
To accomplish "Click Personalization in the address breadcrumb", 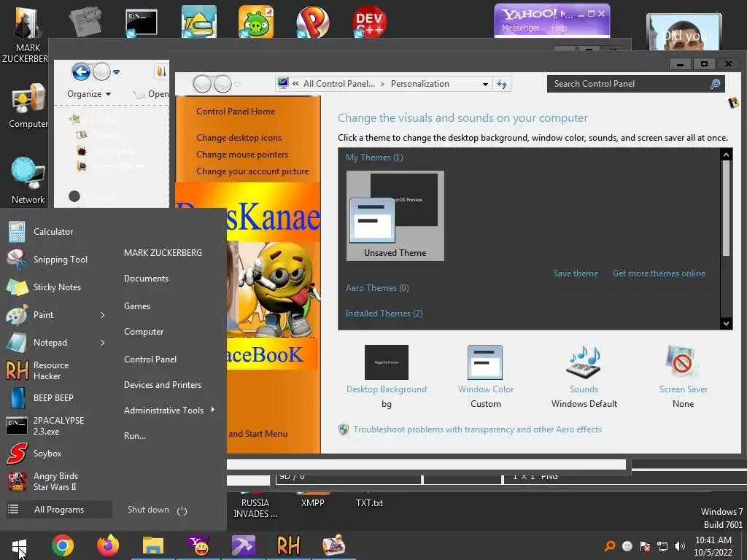I will (x=419, y=84).
